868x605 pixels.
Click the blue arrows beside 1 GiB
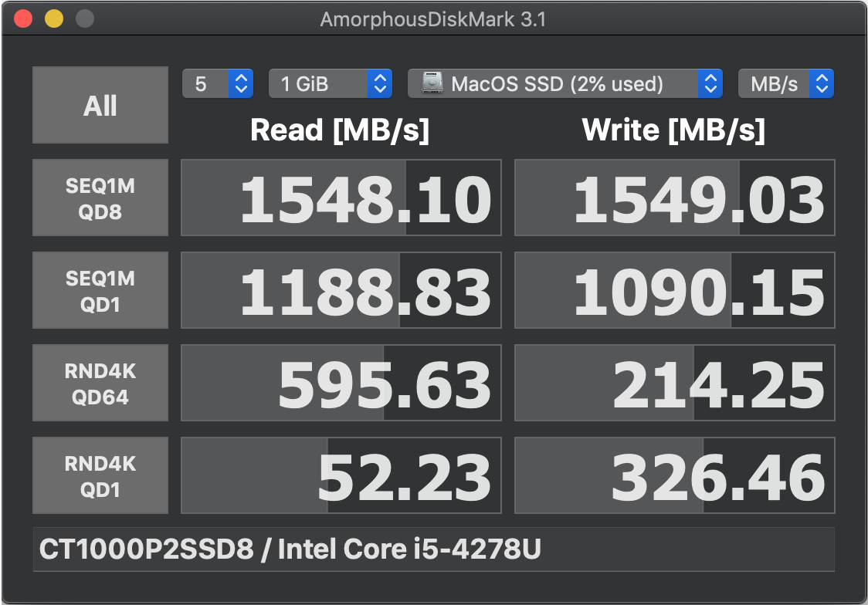tap(380, 84)
